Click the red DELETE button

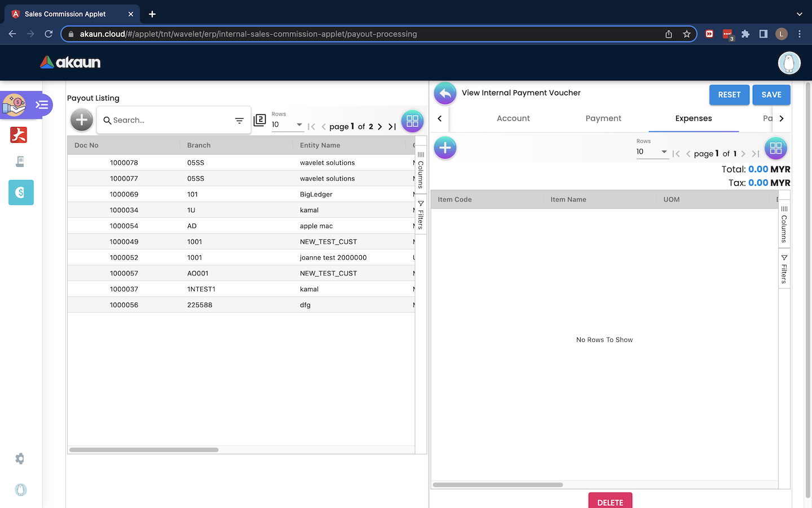[610, 502]
